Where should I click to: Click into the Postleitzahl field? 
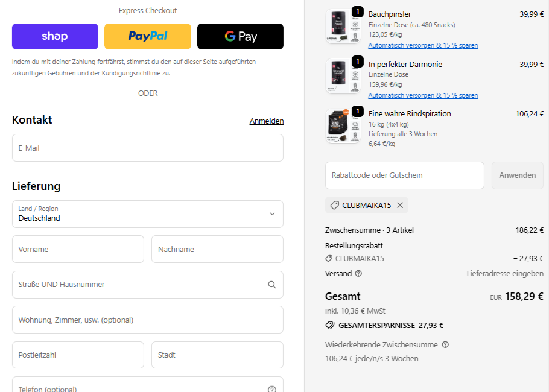coord(78,355)
